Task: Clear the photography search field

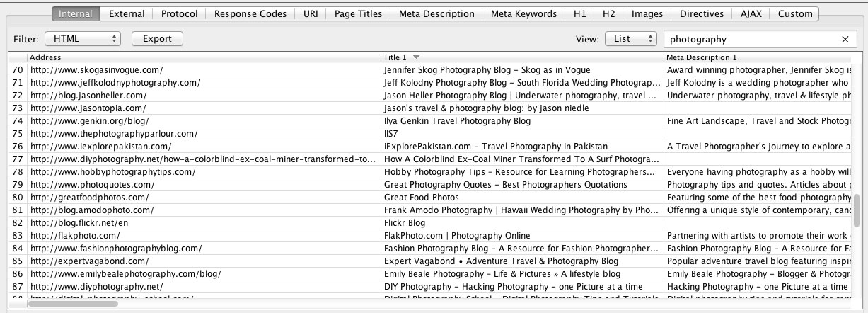Action: [x=845, y=40]
